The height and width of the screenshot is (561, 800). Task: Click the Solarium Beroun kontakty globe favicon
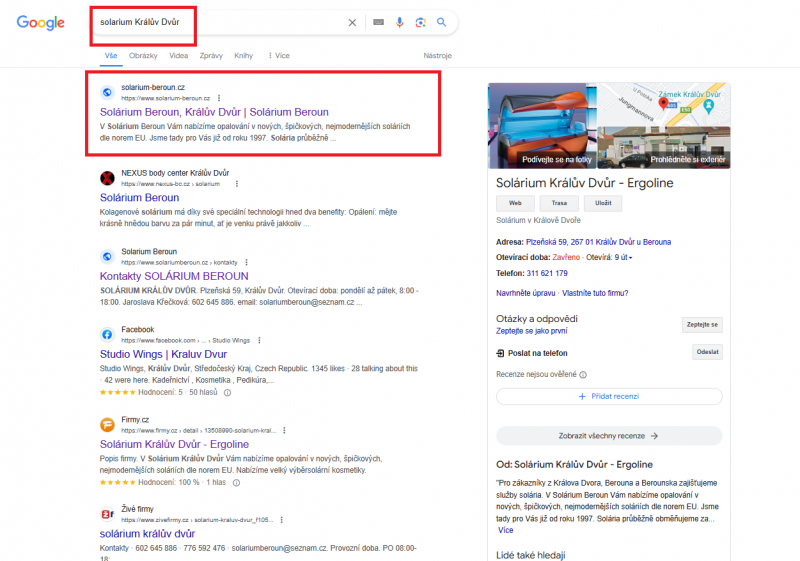107,257
